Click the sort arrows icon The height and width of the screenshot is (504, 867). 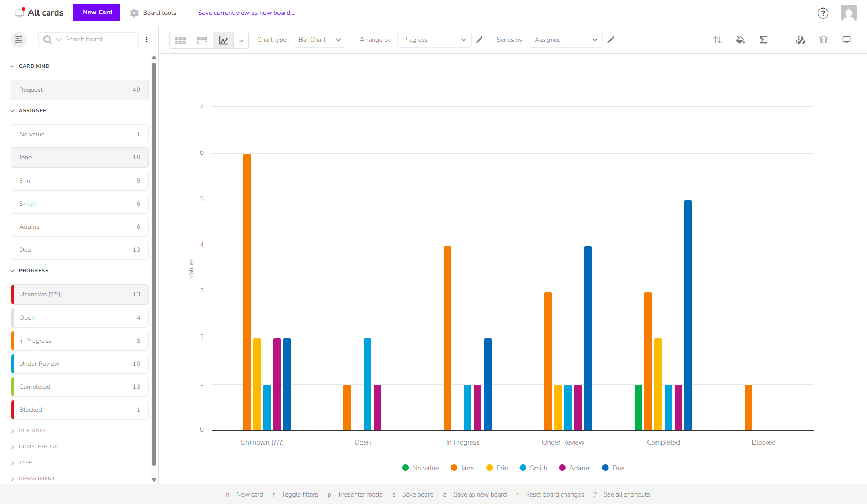[718, 40]
